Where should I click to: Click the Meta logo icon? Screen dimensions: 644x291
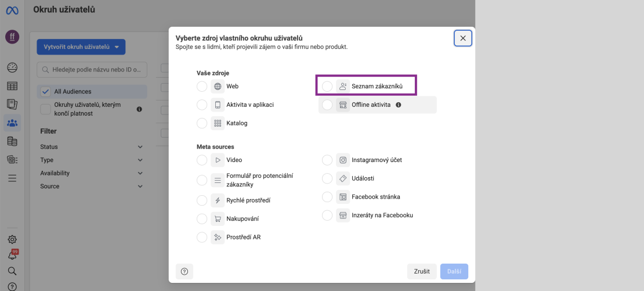tap(12, 10)
